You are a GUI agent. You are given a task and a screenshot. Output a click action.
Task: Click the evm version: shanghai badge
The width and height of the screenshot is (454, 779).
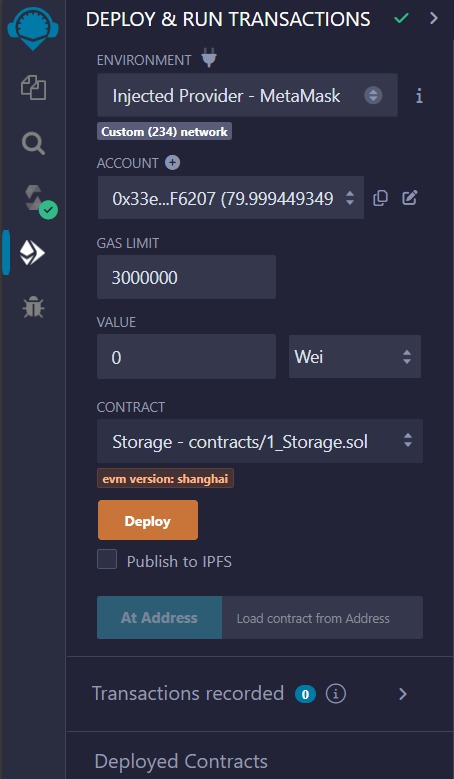(x=165, y=478)
